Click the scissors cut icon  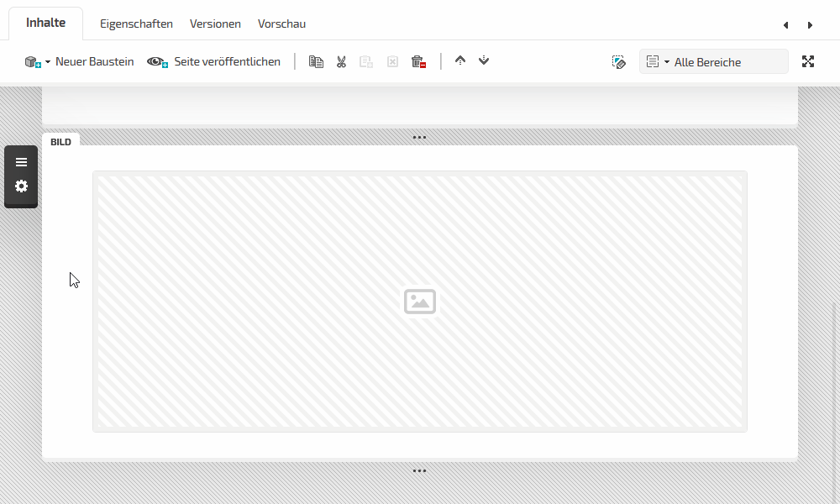coord(341,61)
